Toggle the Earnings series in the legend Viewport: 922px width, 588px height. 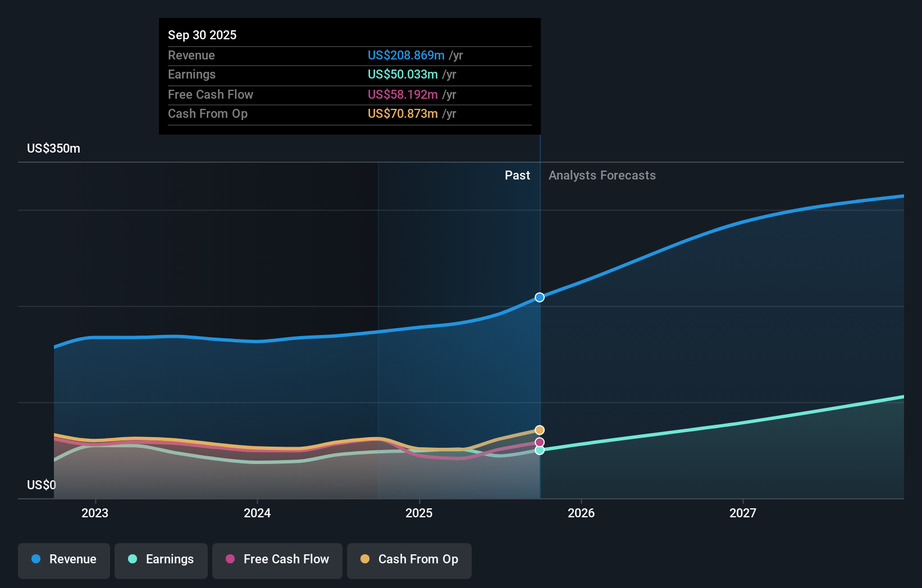point(161,559)
